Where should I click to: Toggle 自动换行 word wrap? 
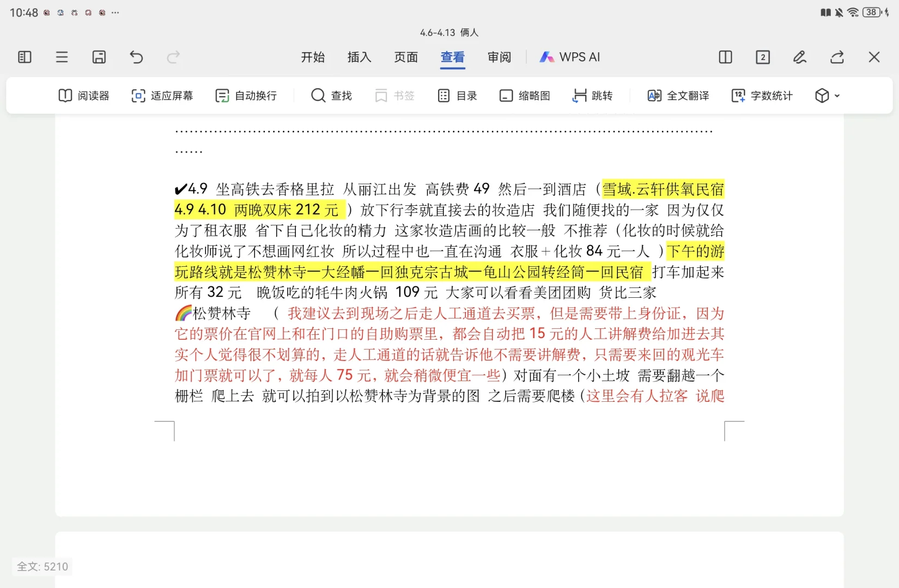tap(246, 95)
